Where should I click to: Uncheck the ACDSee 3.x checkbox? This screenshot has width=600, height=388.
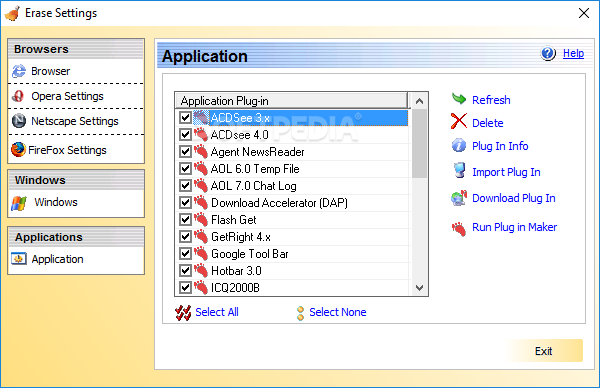tap(186, 117)
